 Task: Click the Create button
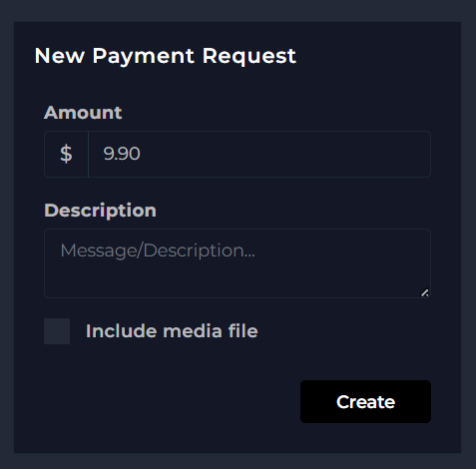click(365, 402)
